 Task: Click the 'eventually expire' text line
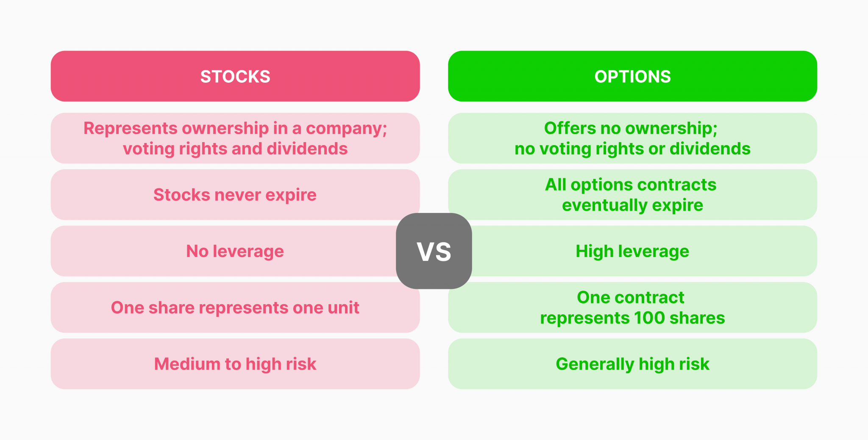pyautogui.click(x=632, y=205)
